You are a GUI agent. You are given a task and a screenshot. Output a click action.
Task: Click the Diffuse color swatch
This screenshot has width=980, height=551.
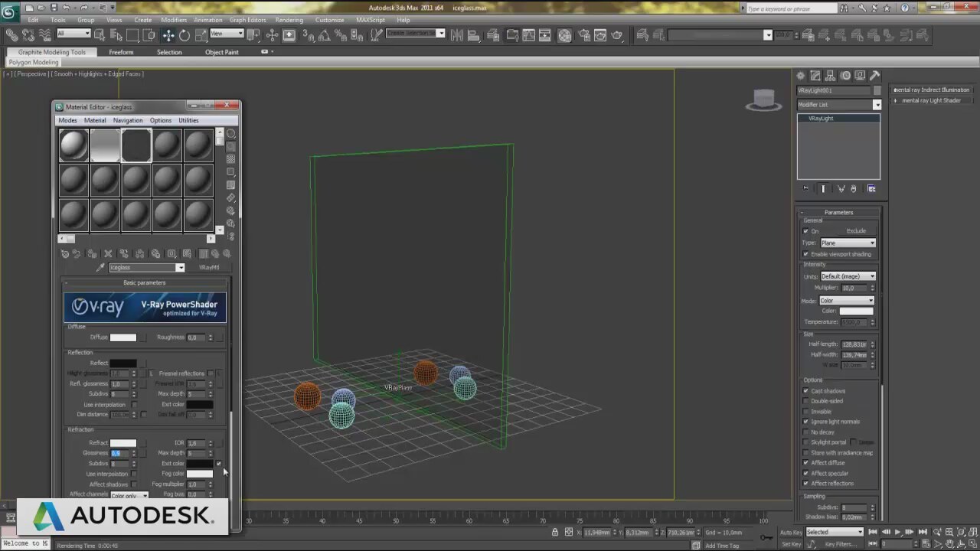tap(123, 337)
